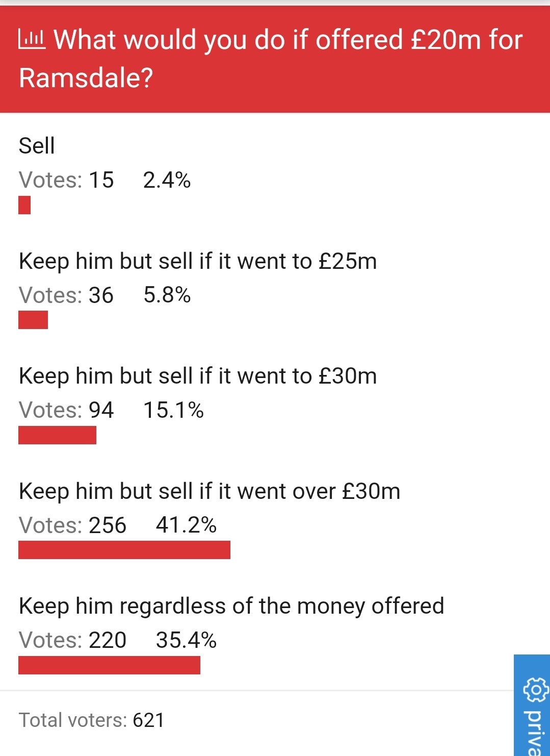Click 'Votes: 220' count label

point(72,640)
